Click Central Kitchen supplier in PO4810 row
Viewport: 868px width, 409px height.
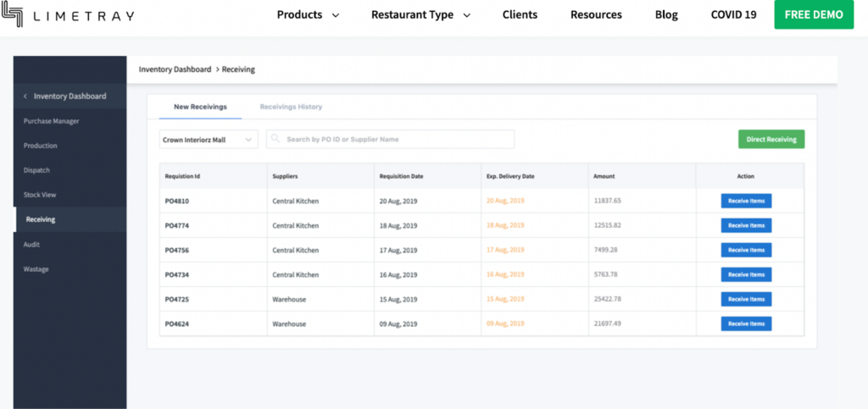296,202
